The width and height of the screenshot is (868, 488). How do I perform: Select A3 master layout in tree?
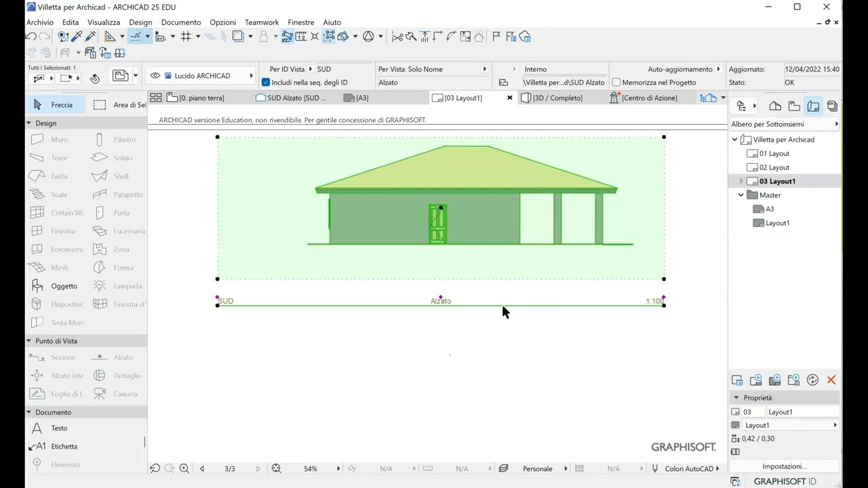click(764, 209)
